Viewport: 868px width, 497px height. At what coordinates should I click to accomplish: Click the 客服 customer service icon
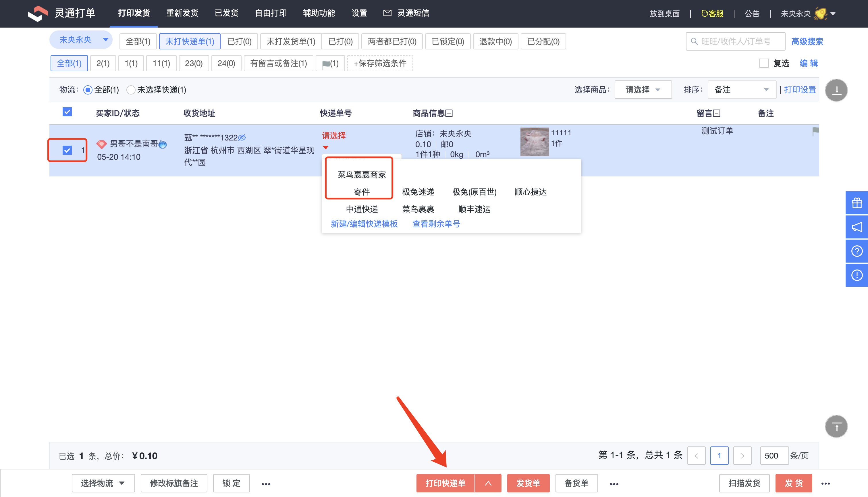pos(705,14)
